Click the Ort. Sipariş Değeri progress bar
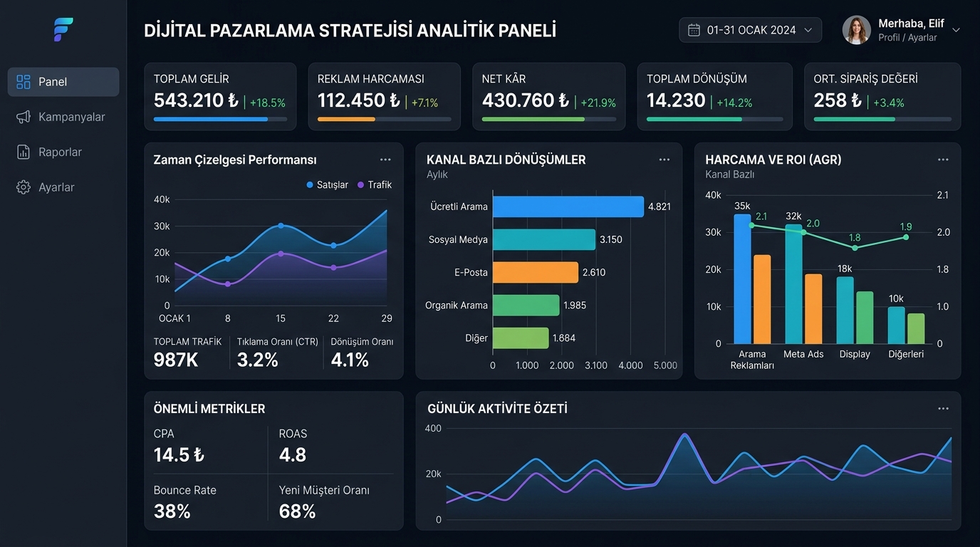The width and height of the screenshot is (980, 547). pos(882,119)
